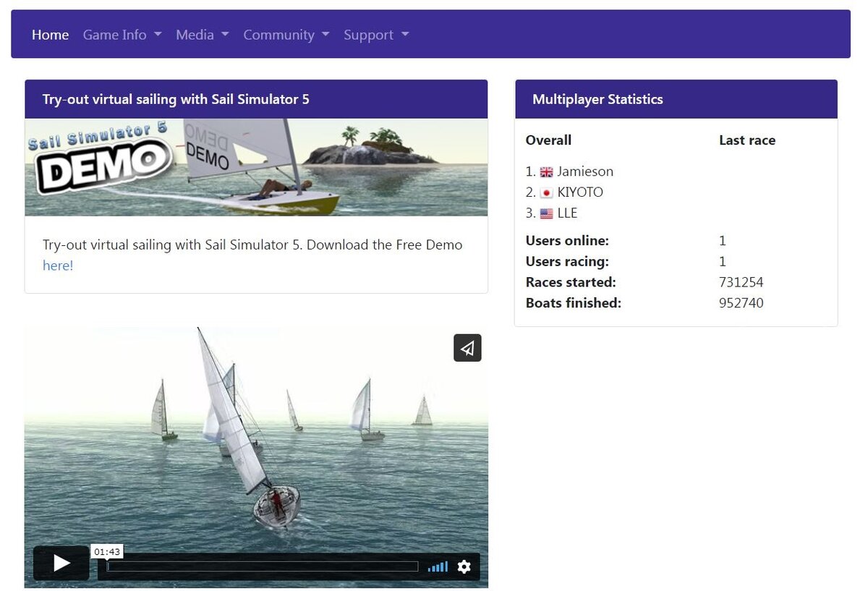Screen dimensions: 868x591
Task: Expand the Media dropdown menu
Action: pos(203,35)
